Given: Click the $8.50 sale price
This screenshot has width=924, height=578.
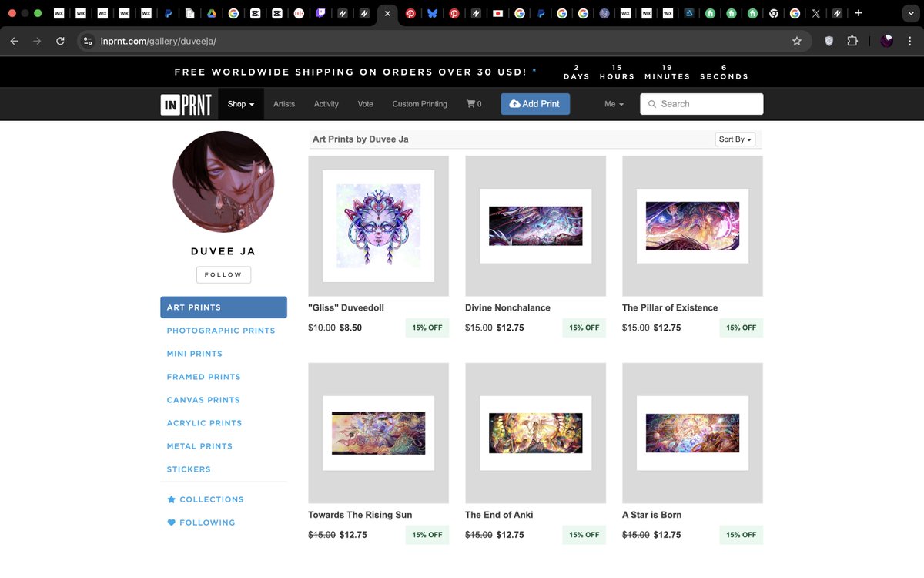Looking at the screenshot, I should coord(350,328).
